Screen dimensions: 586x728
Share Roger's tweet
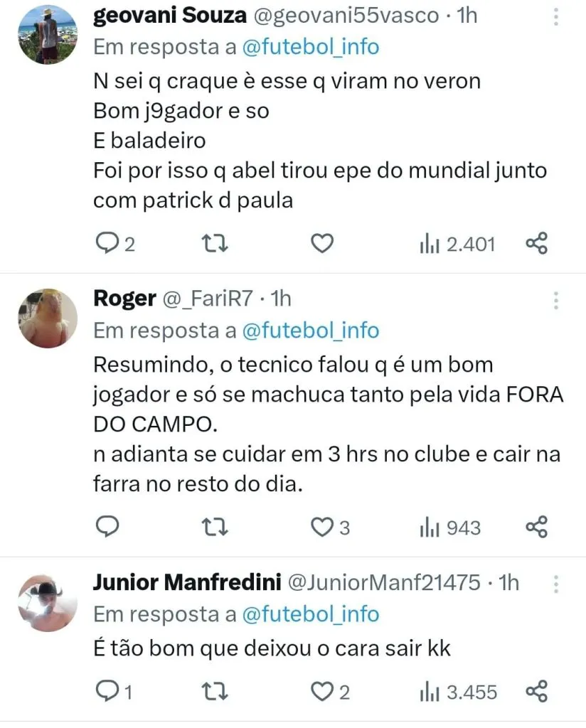pyautogui.click(x=537, y=528)
